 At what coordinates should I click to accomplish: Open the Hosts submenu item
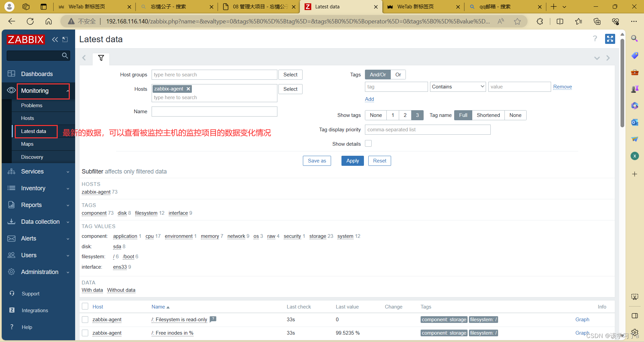(28, 118)
